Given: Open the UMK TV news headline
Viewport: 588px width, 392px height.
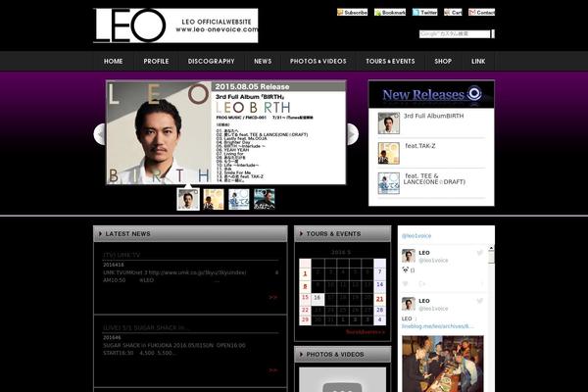Looking at the screenshot, I should [x=122, y=255].
